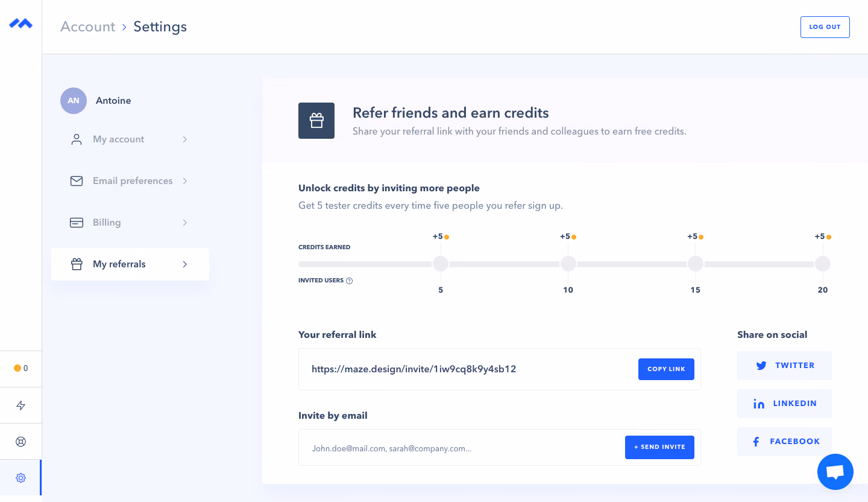
Task: Click the help icon next to Invited Users
Action: 350,281
